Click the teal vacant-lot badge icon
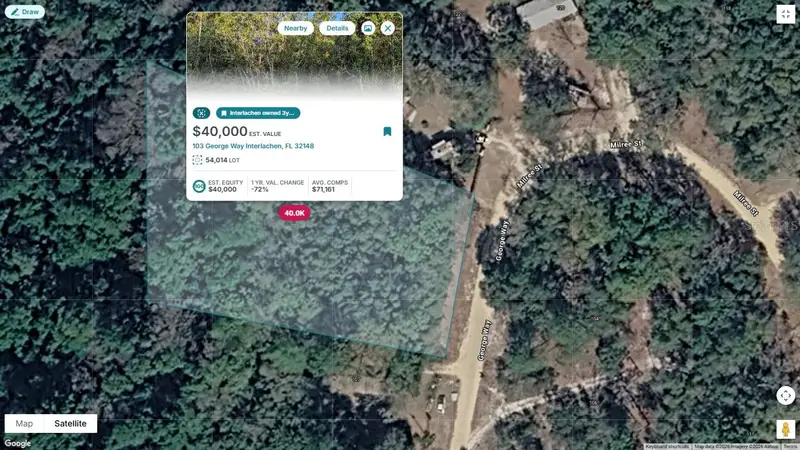The height and width of the screenshot is (450, 800). coord(202,113)
